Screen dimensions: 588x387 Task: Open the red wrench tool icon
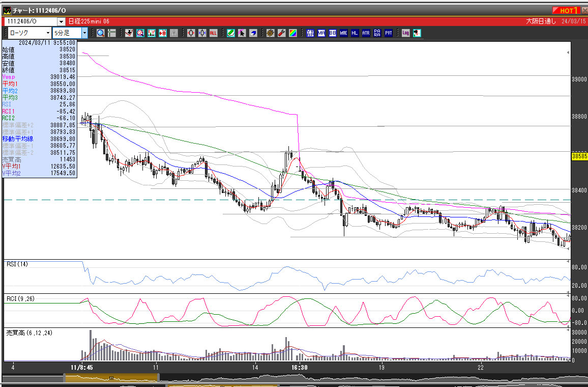tap(282, 33)
